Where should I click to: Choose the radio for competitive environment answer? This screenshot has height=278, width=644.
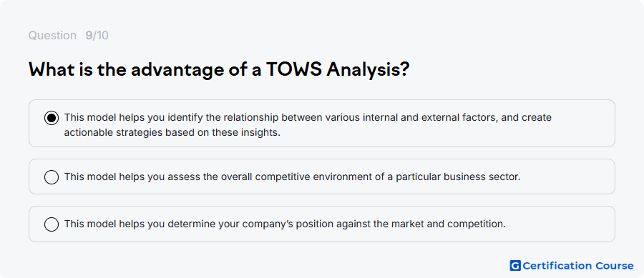[x=52, y=177]
